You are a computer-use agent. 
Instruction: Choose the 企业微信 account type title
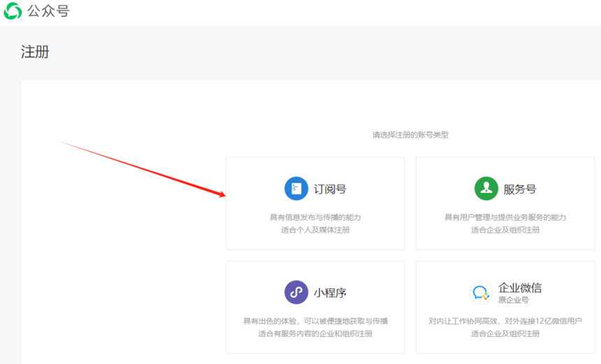(520, 288)
